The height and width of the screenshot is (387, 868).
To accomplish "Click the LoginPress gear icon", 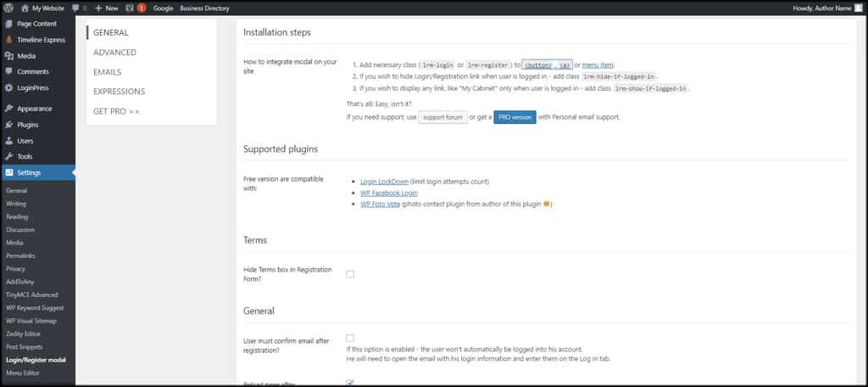I will (x=8, y=87).
